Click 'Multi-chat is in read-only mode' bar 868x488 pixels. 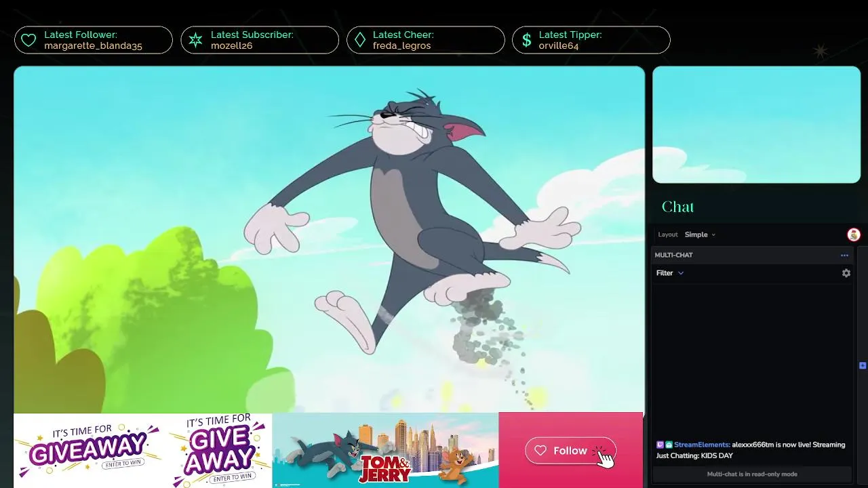point(752,474)
